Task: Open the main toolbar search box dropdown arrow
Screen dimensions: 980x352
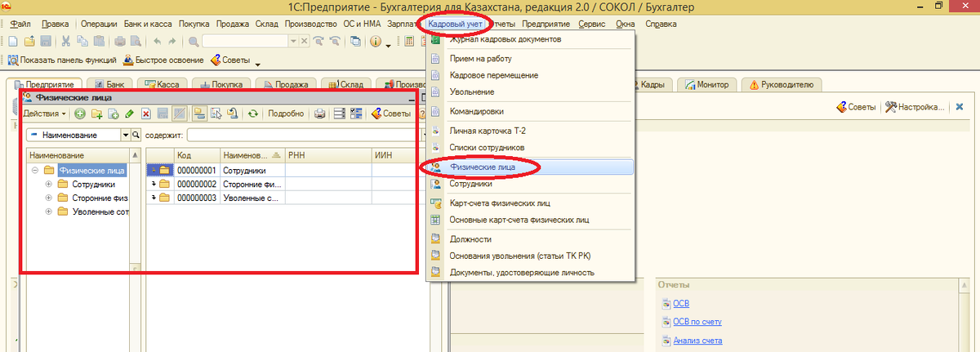Action: click(293, 41)
